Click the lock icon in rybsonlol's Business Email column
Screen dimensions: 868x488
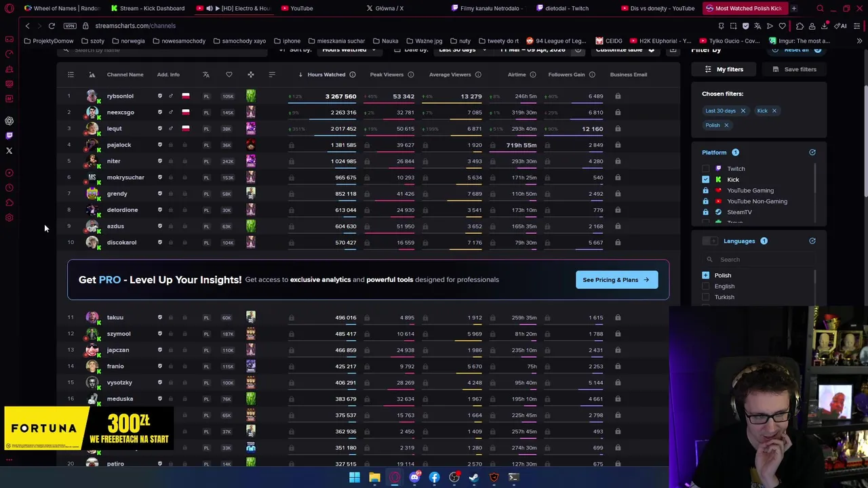(618, 96)
